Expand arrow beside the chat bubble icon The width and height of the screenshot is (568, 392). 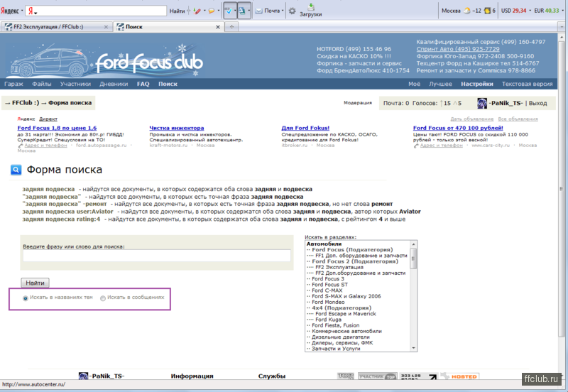pos(219,11)
